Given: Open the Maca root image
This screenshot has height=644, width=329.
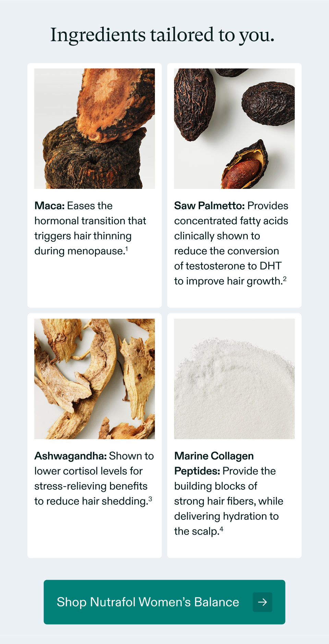Looking at the screenshot, I should (95, 129).
